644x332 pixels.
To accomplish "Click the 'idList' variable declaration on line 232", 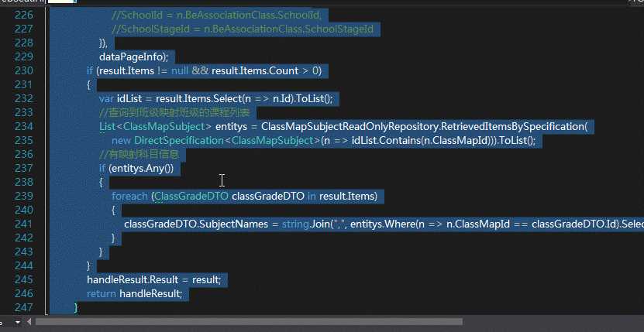I will pos(129,98).
